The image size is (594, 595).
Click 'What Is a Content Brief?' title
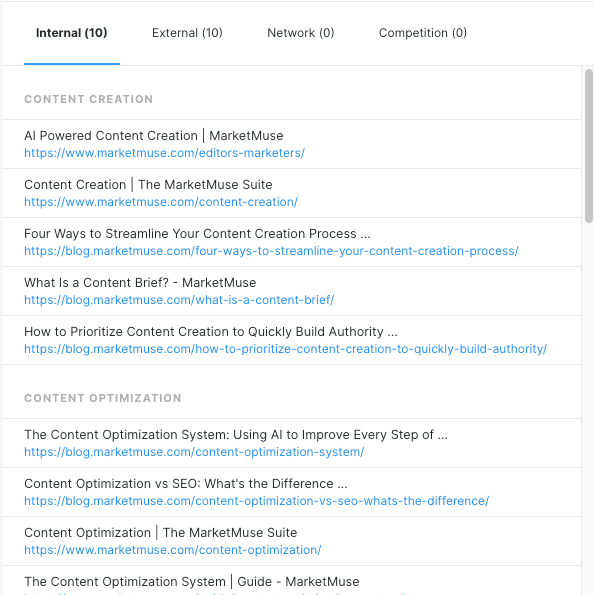click(140, 283)
